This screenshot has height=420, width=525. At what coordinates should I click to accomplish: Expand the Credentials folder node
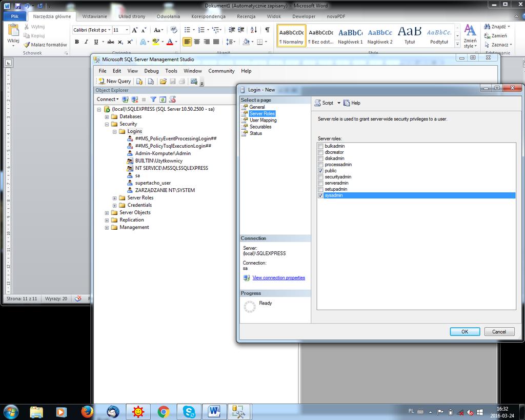[114, 205]
